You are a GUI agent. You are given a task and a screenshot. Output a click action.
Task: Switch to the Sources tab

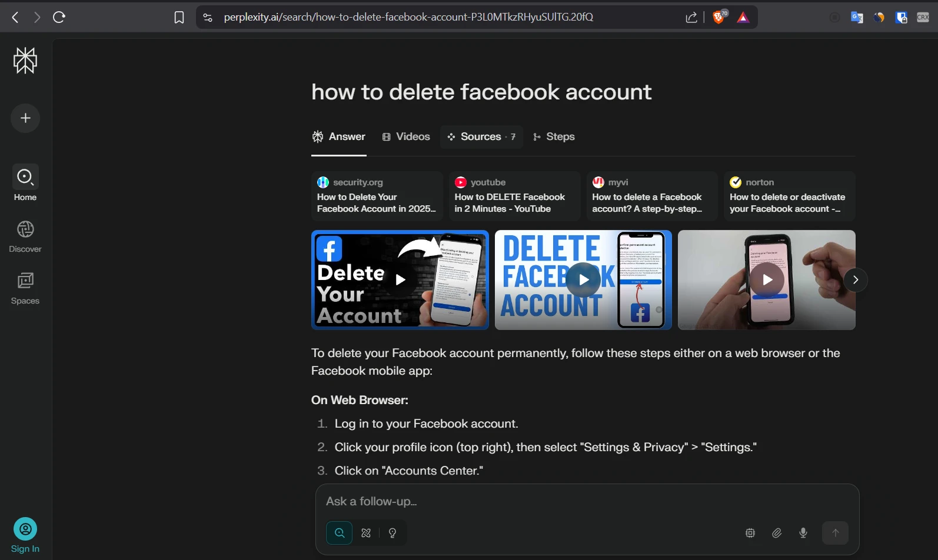tap(481, 136)
